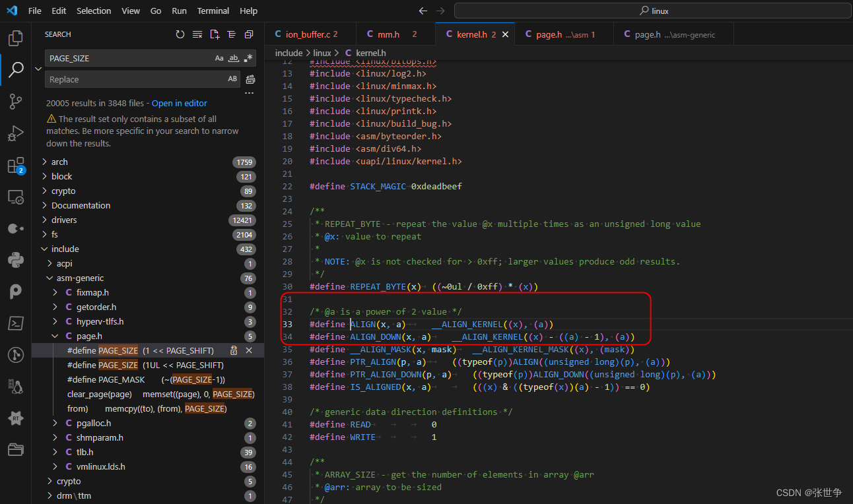
Task: Open the Run and Debug view
Action: coord(15,134)
